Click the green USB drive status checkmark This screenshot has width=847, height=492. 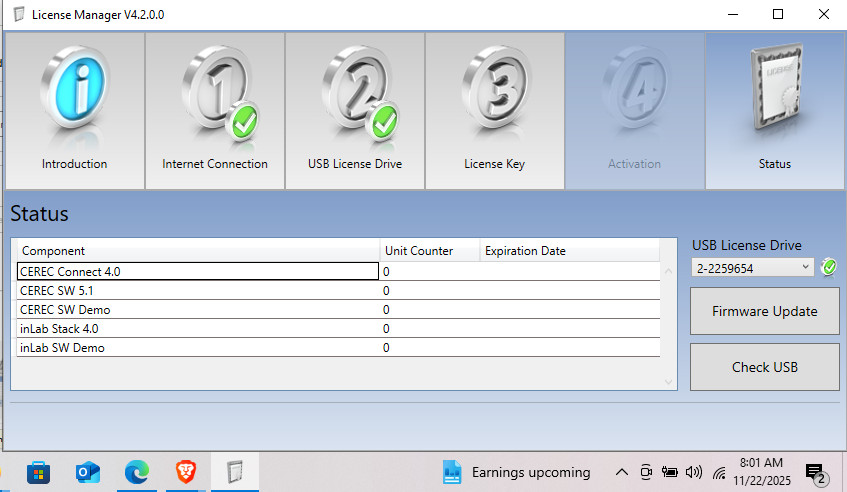coord(829,267)
